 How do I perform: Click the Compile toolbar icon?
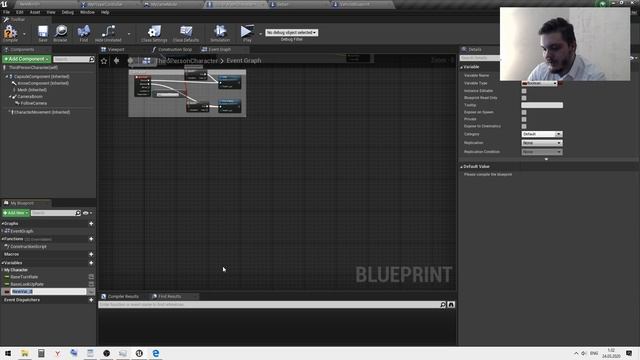(x=10, y=33)
